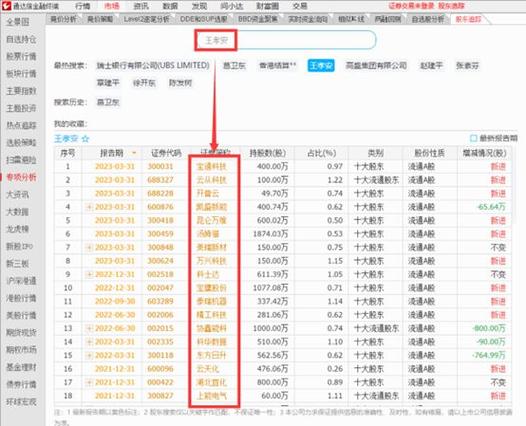Select hot search 瑞士银行有限公司(UBS LIMITED)
The width and height of the screenshot is (526, 426).
pyautogui.click(x=153, y=65)
